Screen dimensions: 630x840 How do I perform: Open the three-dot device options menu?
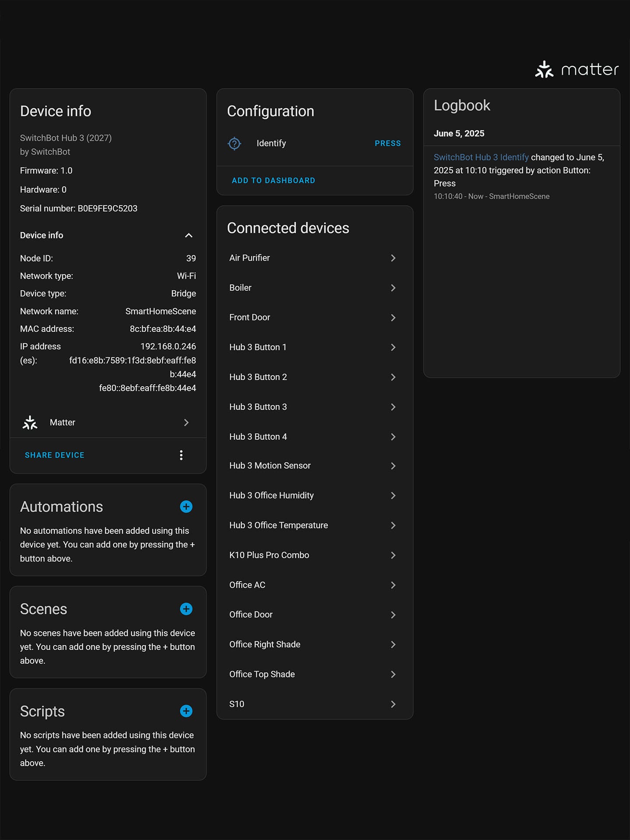coord(181,455)
